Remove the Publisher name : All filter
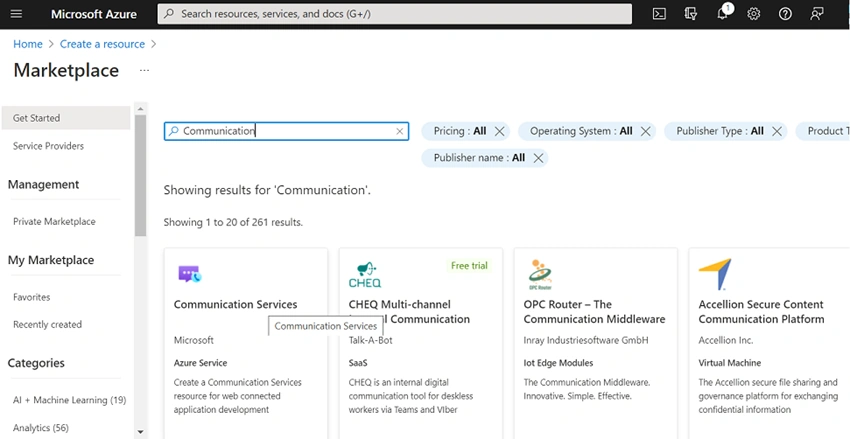This screenshot has height=439, width=850. pos(538,158)
